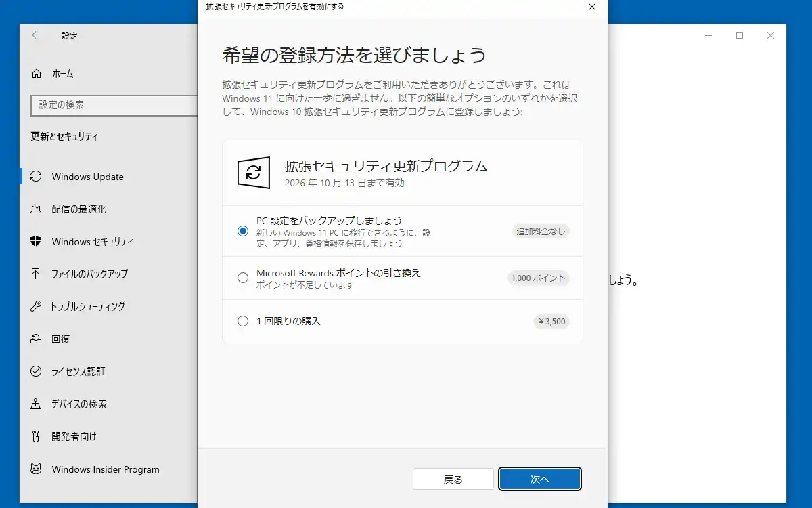Click the Find my device (デバイスの検索) icon

(x=37, y=404)
